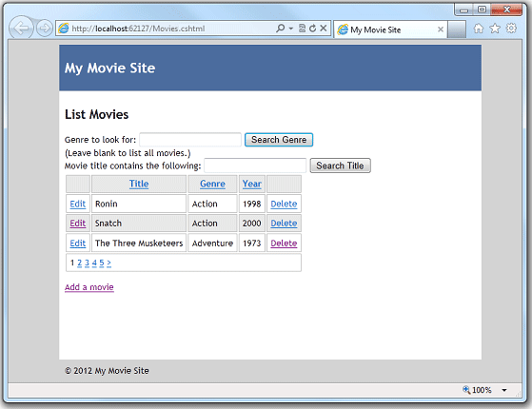This screenshot has width=532, height=409.
Task: Minimize the browser window
Action: (x=463, y=10)
